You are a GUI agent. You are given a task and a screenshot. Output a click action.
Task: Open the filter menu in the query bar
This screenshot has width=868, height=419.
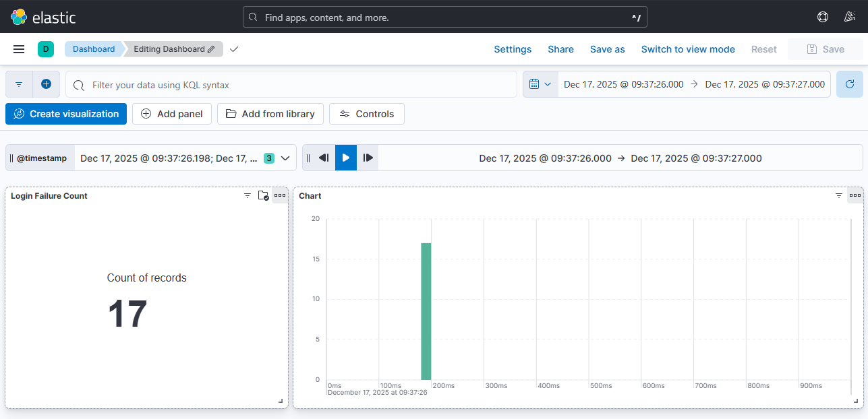19,84
